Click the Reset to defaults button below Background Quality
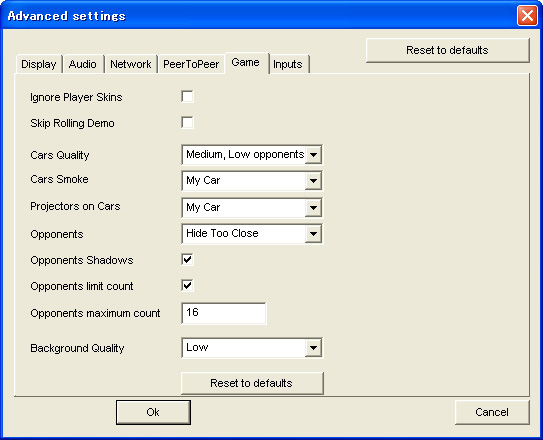Image resolution: width=543 pixels, height=440 pixels. [x=252, y=383]
